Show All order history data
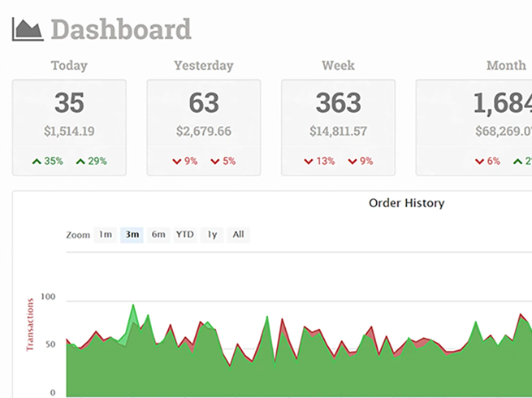The height and width of the screenshot is (398, 532). (x=238, y=235)
